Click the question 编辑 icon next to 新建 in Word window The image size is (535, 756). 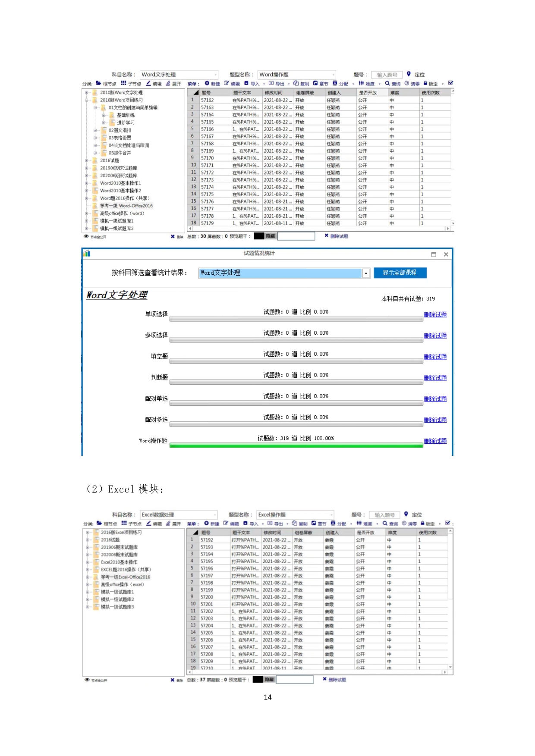point(227,83)
